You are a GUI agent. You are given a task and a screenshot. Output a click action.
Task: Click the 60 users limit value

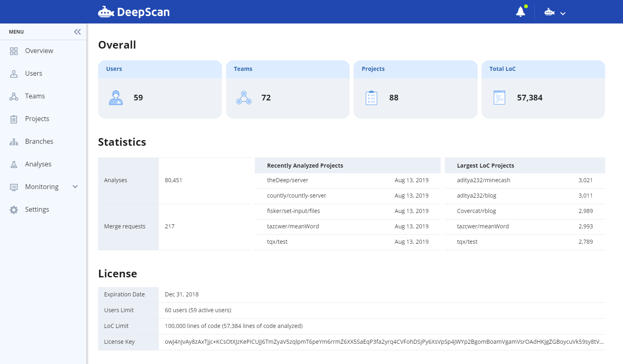click(x=198, y=310)
